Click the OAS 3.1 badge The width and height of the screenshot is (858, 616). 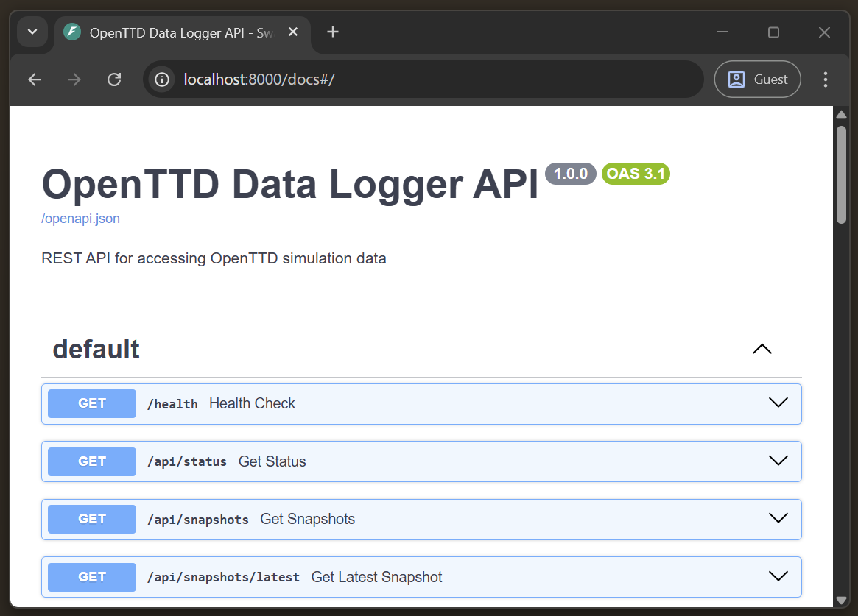point(635,174)
